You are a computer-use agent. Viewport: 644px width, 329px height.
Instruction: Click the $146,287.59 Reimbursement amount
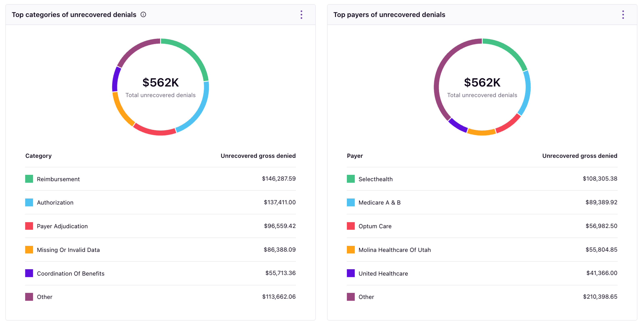[279, 179]
